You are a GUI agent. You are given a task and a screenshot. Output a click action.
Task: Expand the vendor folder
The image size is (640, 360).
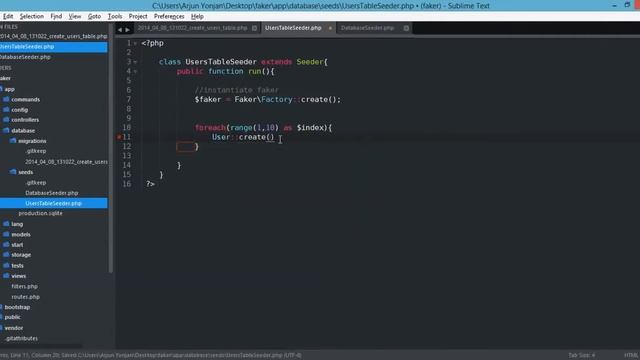tap(13, 328)
